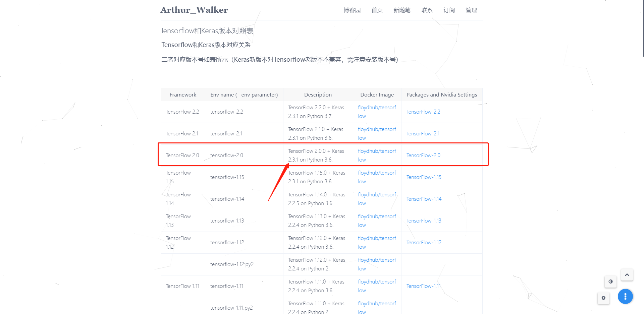Click the TensorFlow 1.11 framework cell
Screen dimensions: 644x314
(x=183, y=286)
